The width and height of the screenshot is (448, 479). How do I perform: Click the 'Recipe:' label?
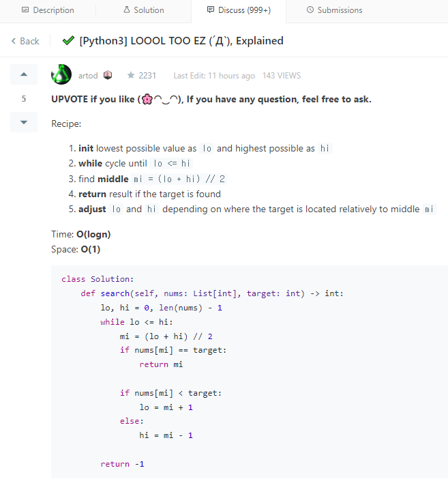[66, 124]
